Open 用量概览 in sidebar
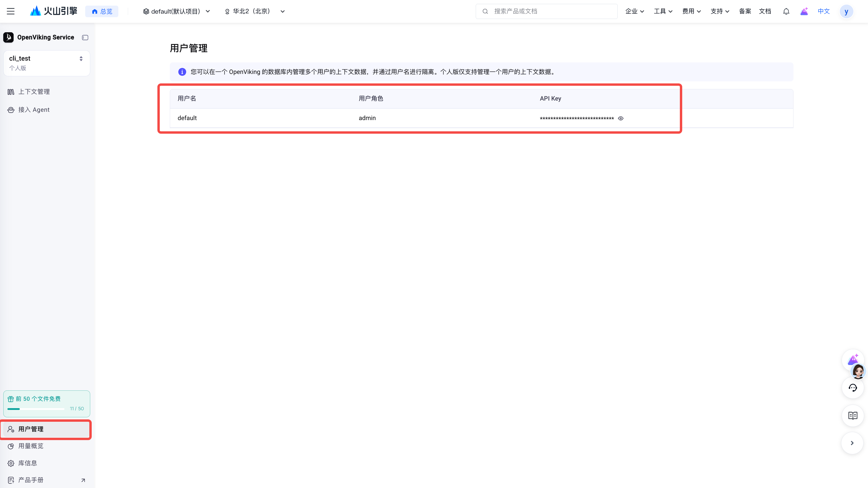The image size is (868, 488). pyautogui.click(x=46, y=446)
